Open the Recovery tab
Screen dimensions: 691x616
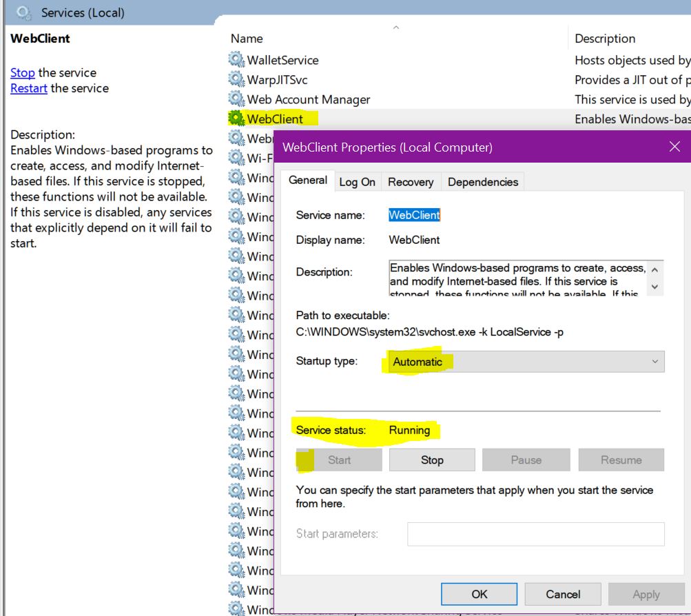pyautogui.click(x=411, y=182)
